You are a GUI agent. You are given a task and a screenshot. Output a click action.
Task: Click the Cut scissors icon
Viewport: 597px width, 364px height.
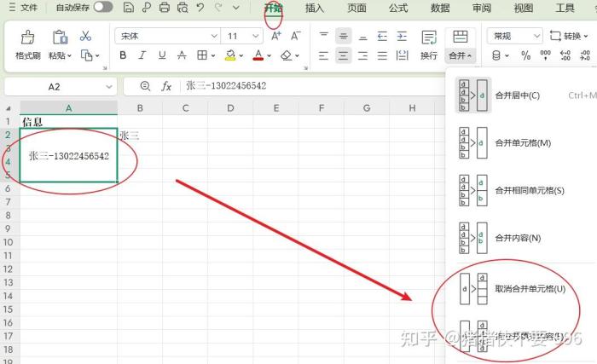tap(85, 36)
